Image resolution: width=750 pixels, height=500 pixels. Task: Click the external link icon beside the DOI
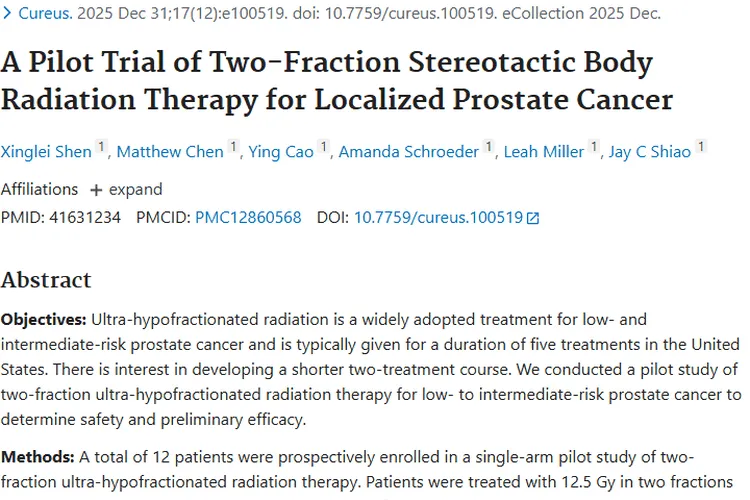click(533, 218)
